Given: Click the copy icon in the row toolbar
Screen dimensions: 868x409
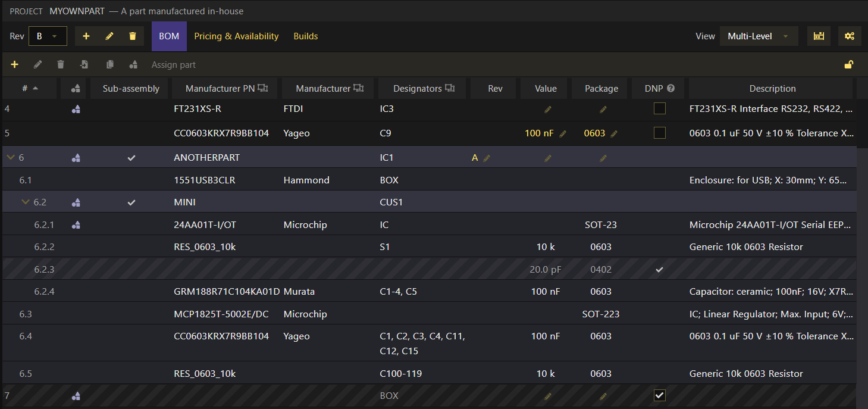Looking at the screenshot, I should tap(109, 64).
